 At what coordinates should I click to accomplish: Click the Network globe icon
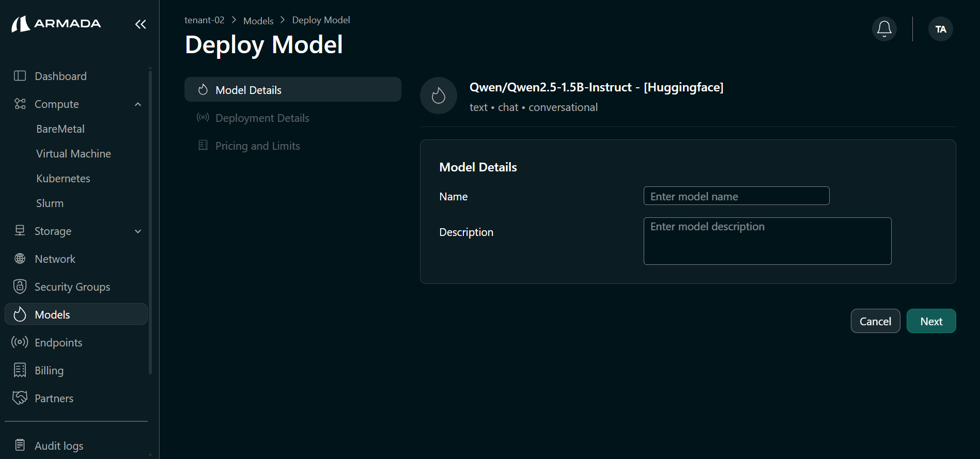[x=20, y=259]
